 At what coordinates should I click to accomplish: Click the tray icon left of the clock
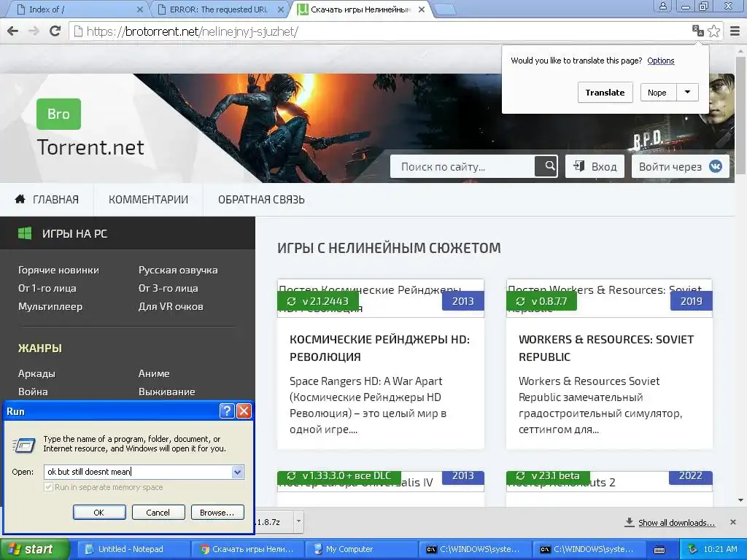click(692, 549)
